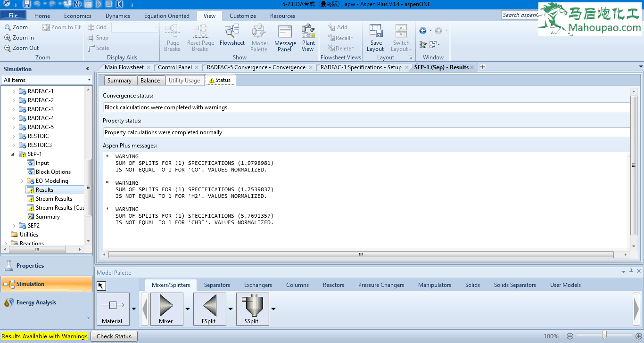Open the Equation Oriented ribbon tab
Viewport: 644px width, 343px height.
(x=167, y=16)
